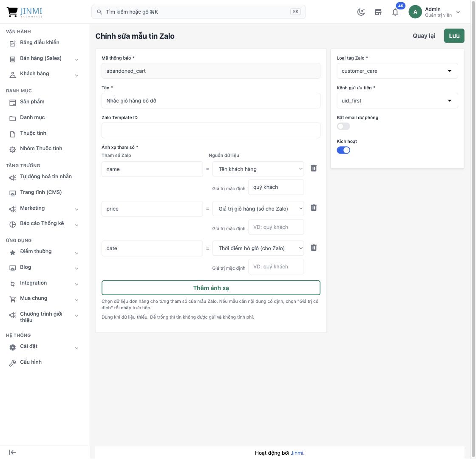Click the Sản phẩm product icon
This screenshot has height=459, width=476.
coord(12,103)
